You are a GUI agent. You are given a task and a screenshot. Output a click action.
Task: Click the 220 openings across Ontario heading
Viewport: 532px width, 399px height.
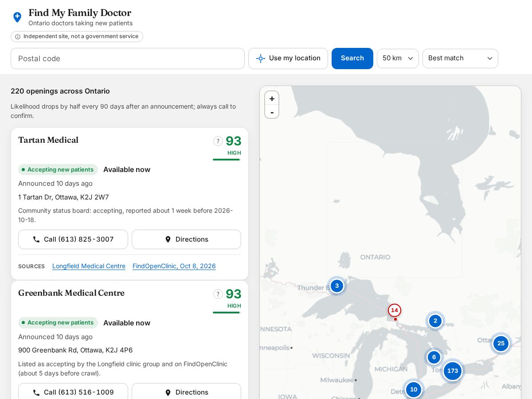tap(60, 91)
